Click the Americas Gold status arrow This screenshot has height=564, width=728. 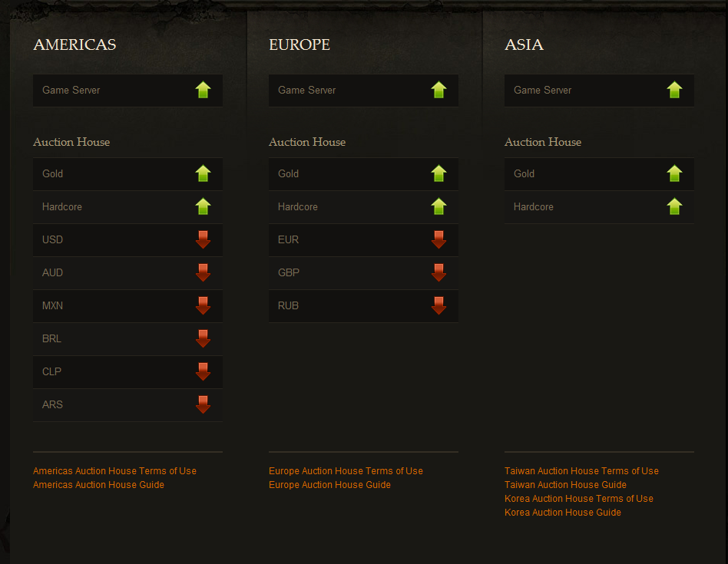click(x=203, y=173)
